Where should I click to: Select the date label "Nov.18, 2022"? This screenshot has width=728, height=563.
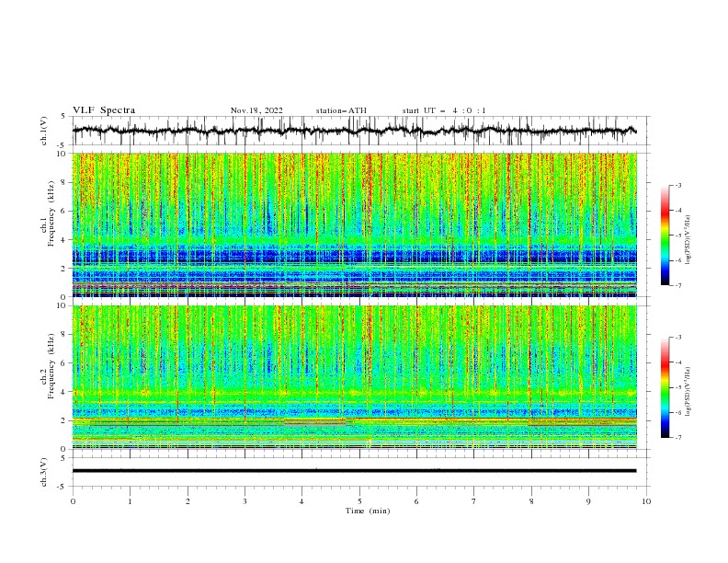(256, 110)
